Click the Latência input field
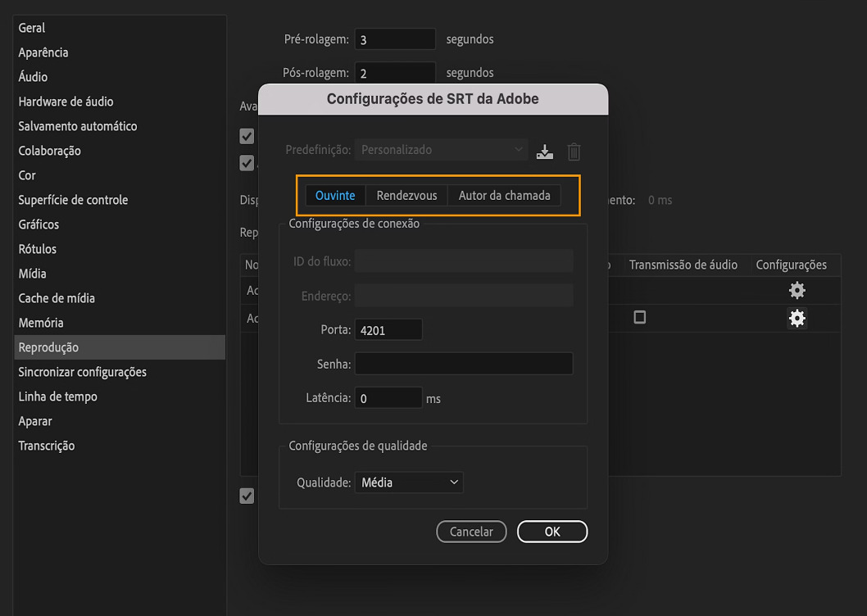 tap(388, 398)
